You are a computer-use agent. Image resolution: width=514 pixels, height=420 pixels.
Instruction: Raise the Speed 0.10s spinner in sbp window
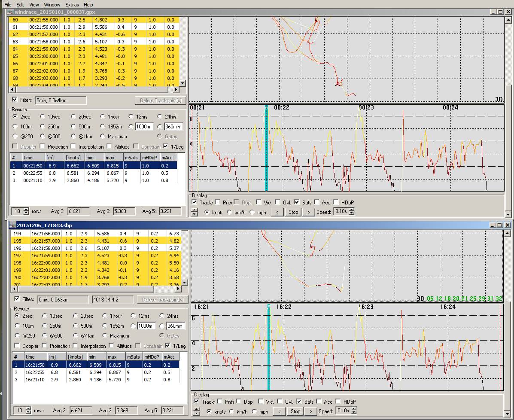[354, 409]
